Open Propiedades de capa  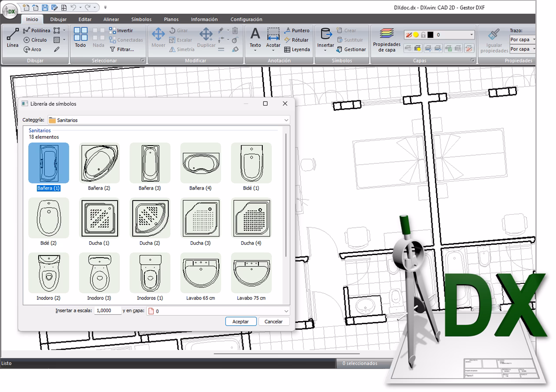click(387, 40)
